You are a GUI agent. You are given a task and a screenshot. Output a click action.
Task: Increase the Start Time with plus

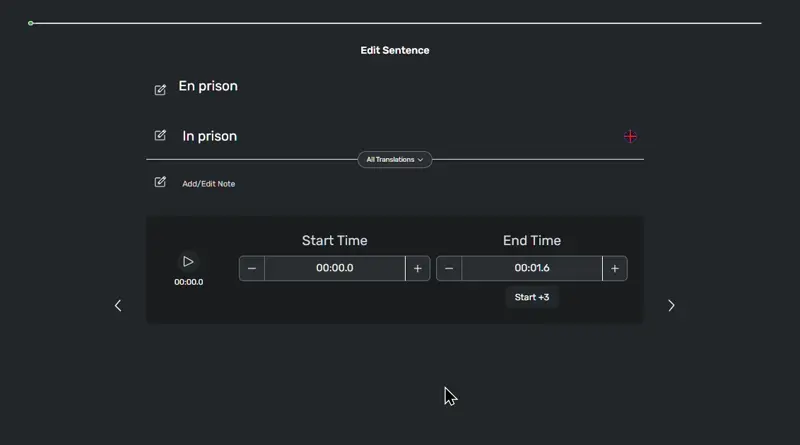[418, 268]
